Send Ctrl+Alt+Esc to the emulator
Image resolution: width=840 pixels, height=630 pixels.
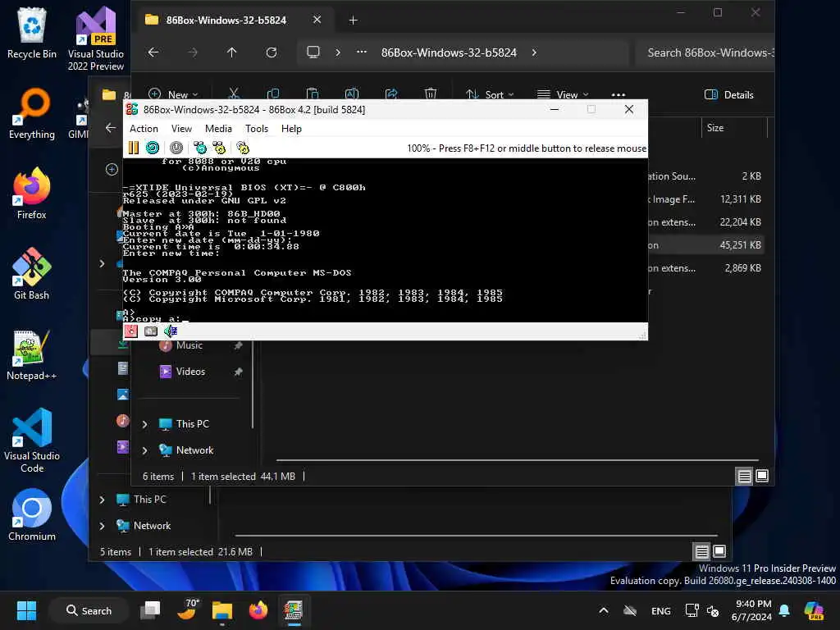(x=219, y=148)
